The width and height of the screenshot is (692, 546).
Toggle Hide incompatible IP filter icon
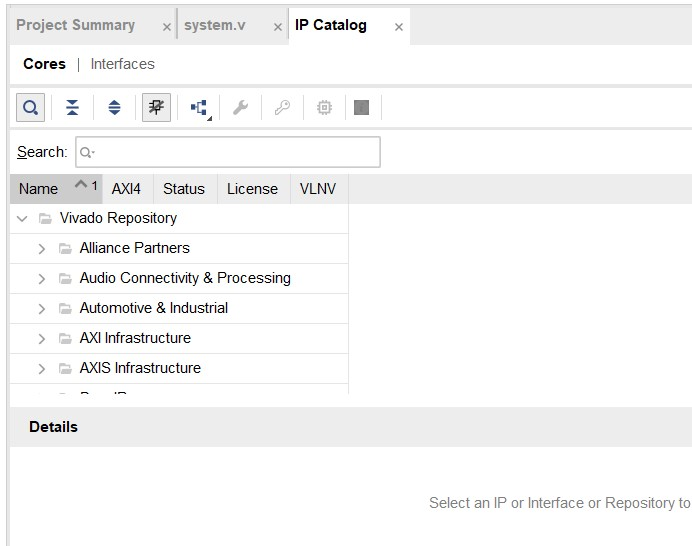156,107
